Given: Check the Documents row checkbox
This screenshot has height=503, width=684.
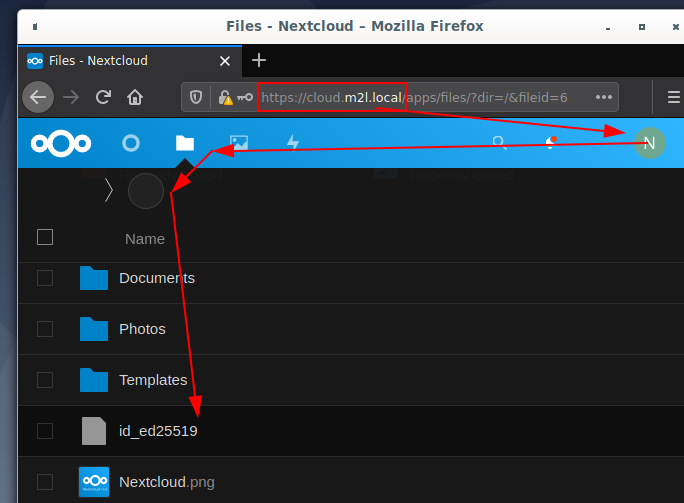Looking at the screenshot, I should tap(45, 278).
